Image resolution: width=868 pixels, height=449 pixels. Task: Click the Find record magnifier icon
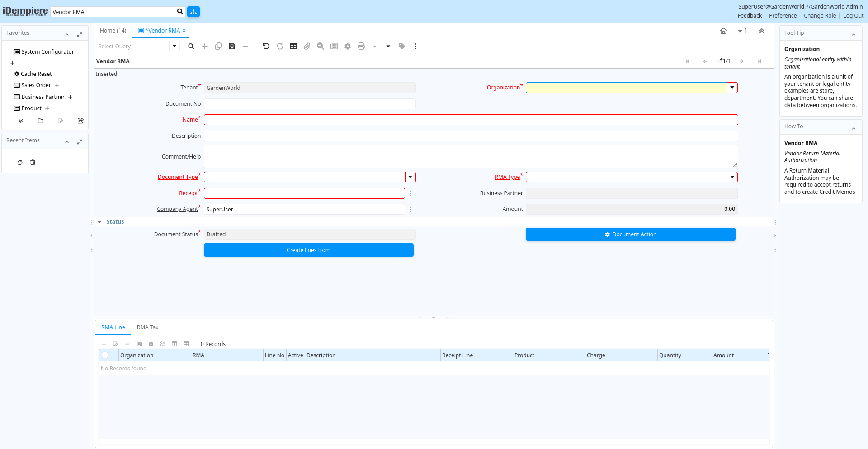191,46
